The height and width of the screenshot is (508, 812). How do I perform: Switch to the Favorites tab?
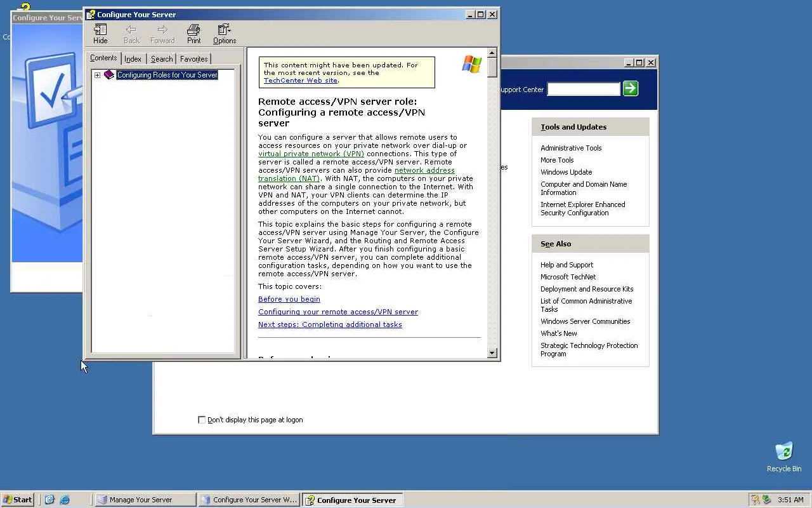click(x=194, y=59)
